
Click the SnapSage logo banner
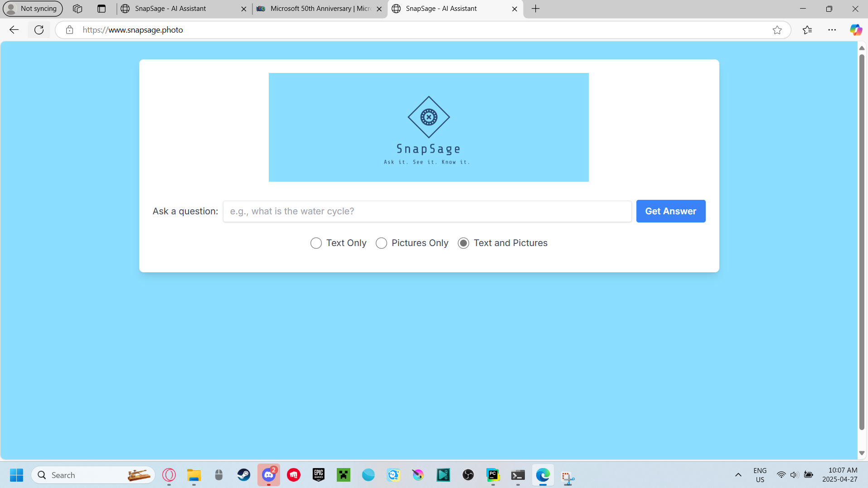429,127
